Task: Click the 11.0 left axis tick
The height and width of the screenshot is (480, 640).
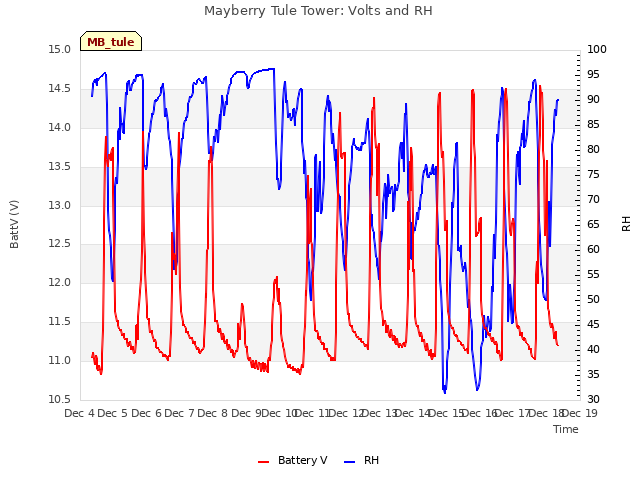Action: pos(60,360)
